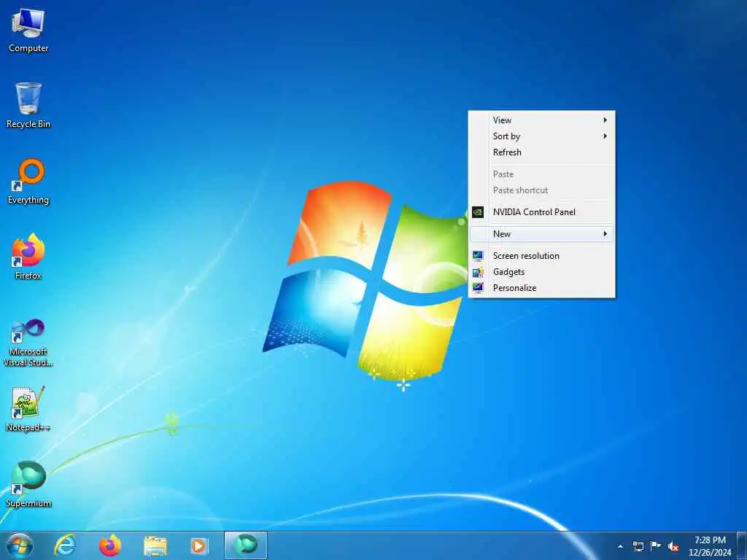Open the clock showing 7:28 PM

[710, 546]
